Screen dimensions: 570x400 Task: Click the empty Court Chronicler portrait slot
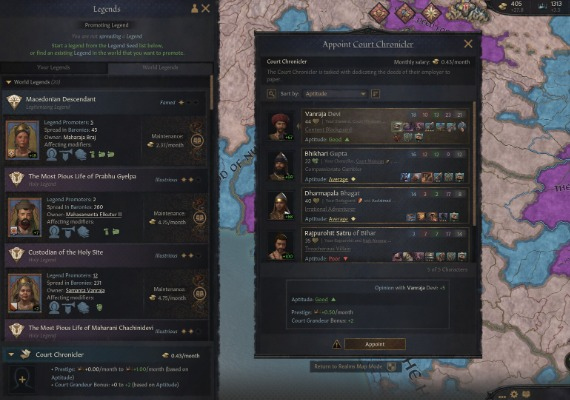click(x=22, y=379)
